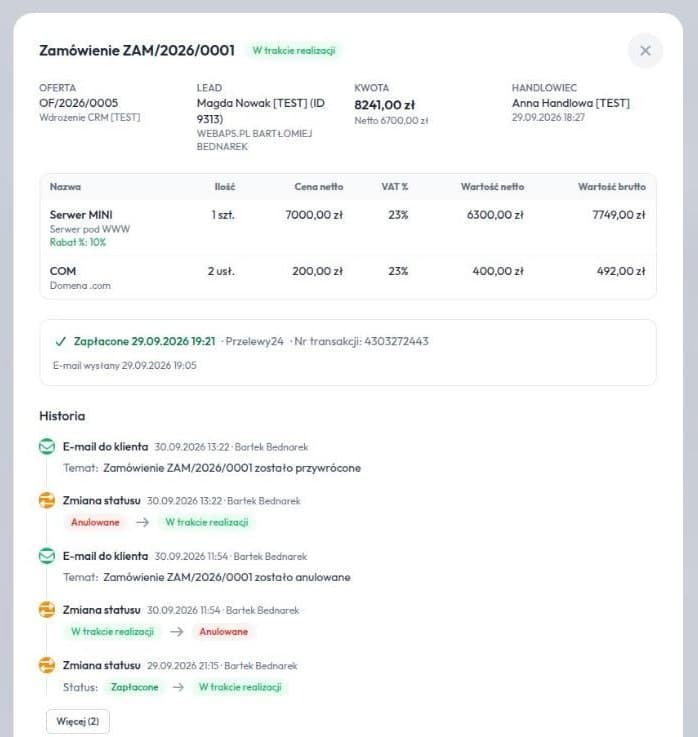Click W trakcie realizacji badge in 11:54 change
The height and width of the screenshot is (737, 698).
112,632
